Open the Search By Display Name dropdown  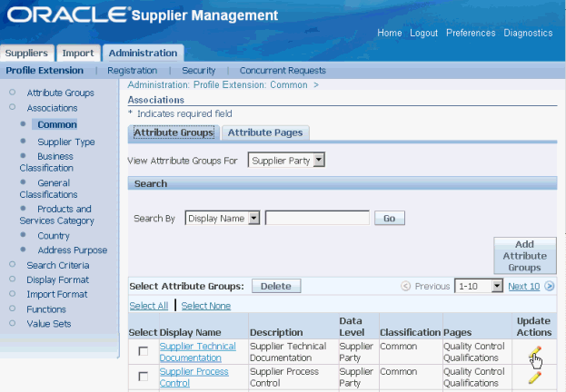pyautogui.click(x=222, y=218)
